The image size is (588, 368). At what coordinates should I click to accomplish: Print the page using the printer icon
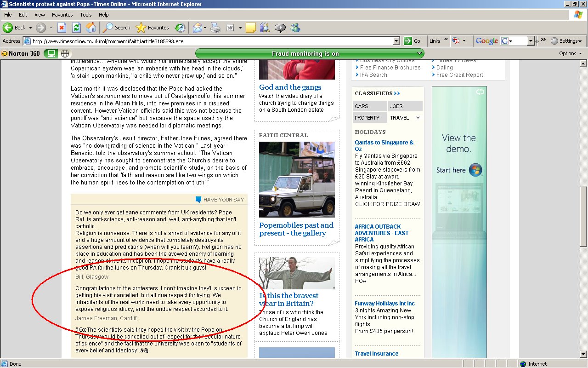pos(215,28)
